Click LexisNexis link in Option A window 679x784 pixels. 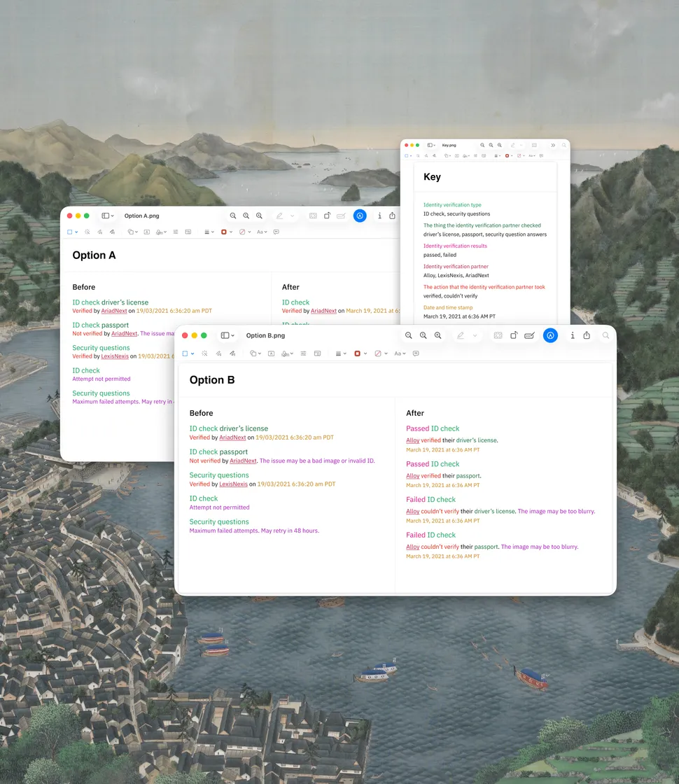[115, 356]
